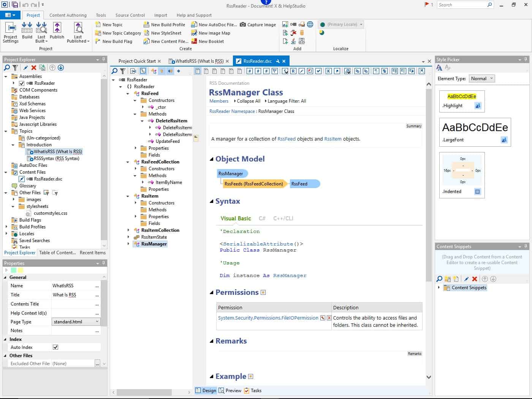Screen dimensions: 532x399
Task: Collapse the Object Model section
Action: click(x=212, y=159)
